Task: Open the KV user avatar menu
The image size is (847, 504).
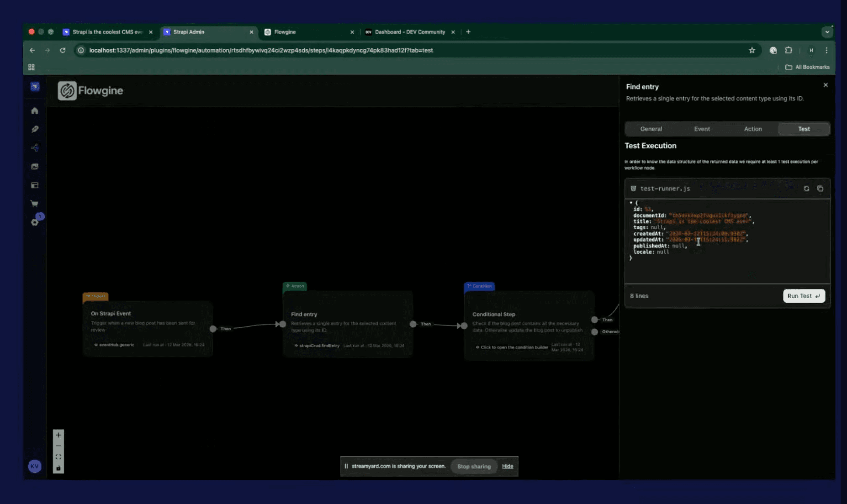Action: coord(35,466)
